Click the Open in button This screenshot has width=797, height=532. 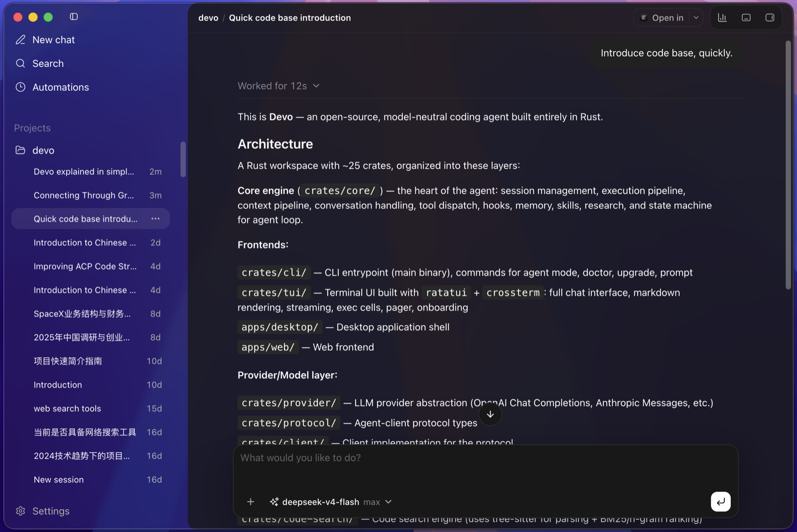pos(667,18)
